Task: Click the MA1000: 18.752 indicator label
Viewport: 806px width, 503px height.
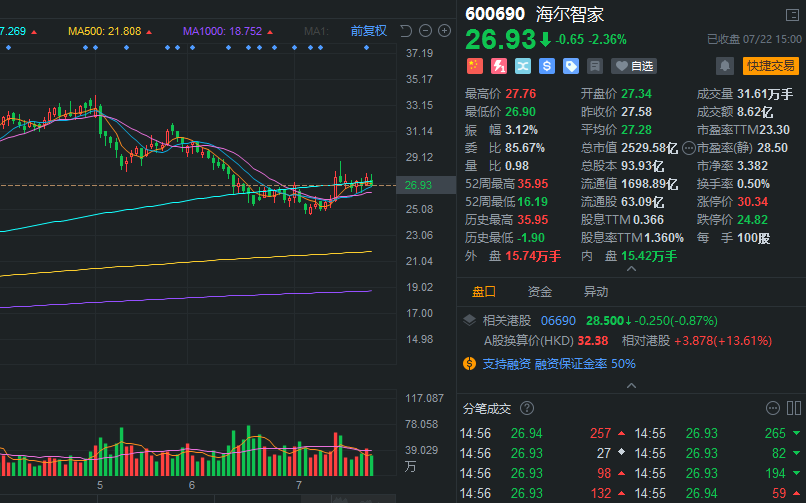Action: click(x=223, y=31)
